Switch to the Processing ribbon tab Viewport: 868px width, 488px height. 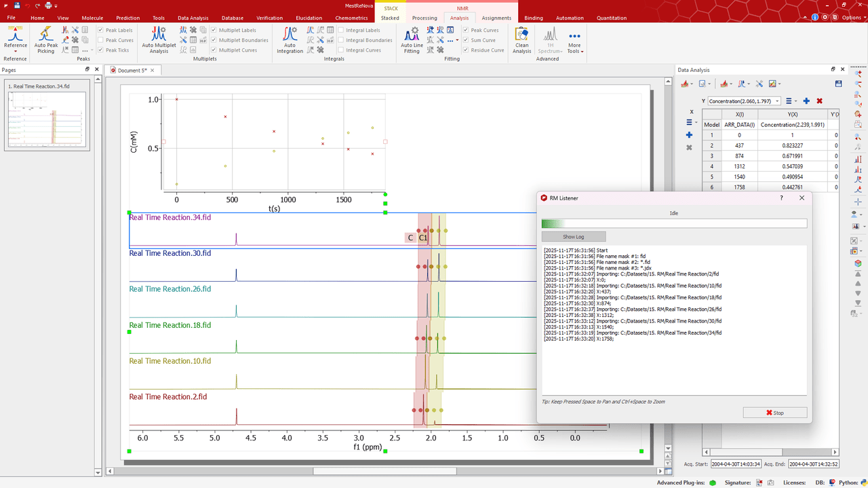(x=425, y=18)
